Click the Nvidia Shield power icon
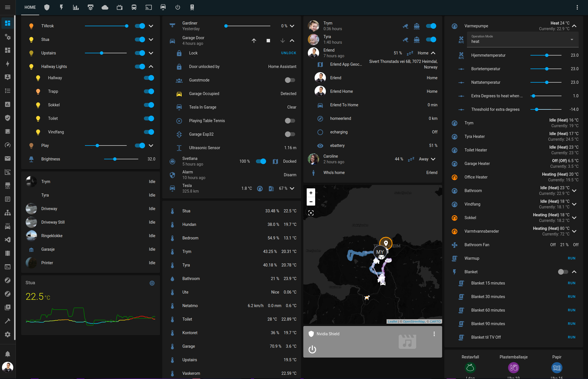The height and width of the screenshot is (379, 588). coord(312,349)
